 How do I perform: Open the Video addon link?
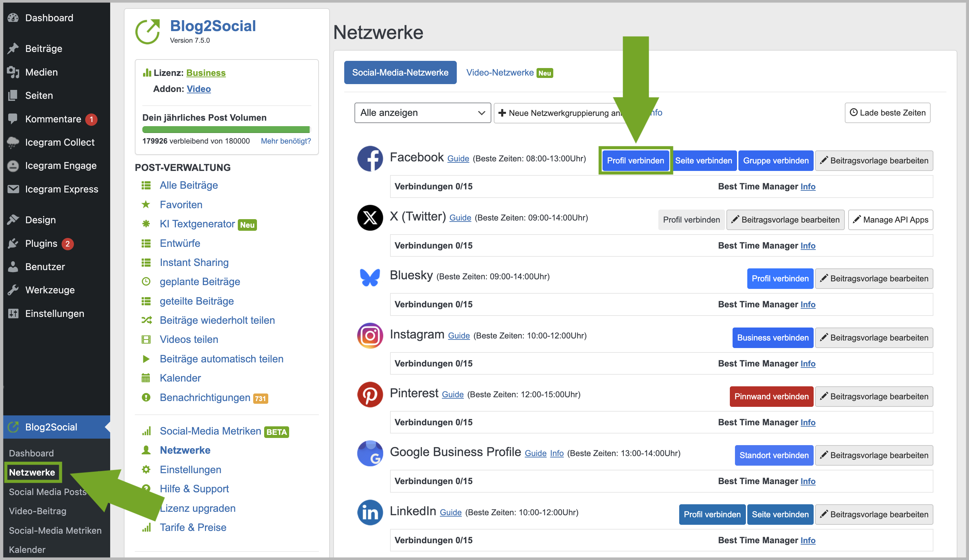198,89
